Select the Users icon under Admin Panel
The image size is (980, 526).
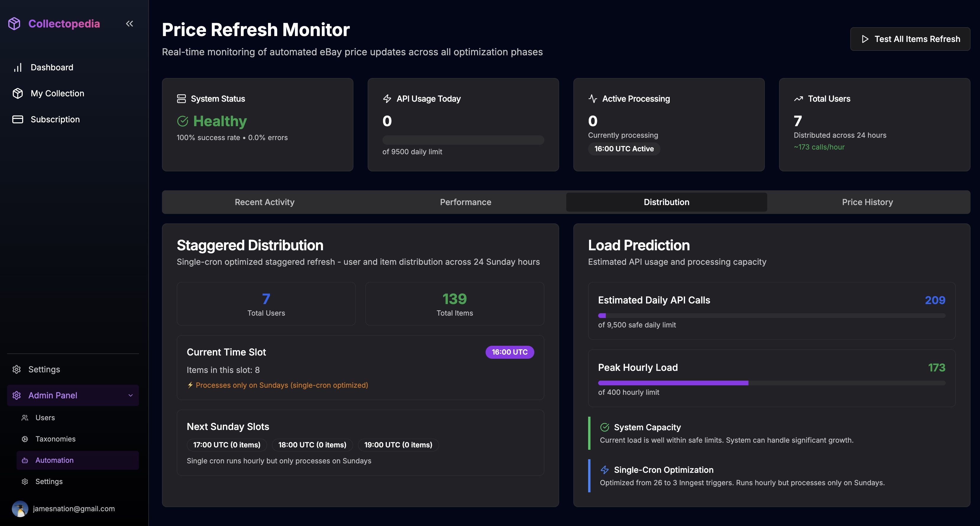24,417
